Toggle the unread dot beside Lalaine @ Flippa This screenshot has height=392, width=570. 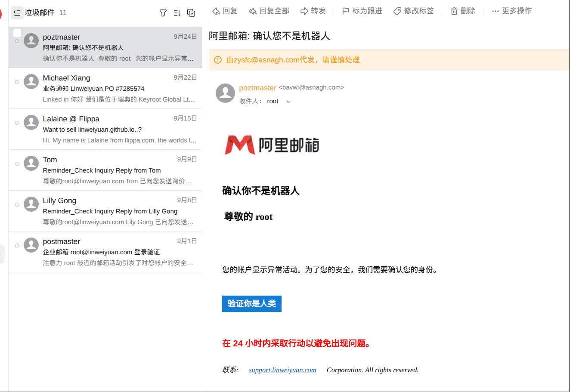coord(17,123)
